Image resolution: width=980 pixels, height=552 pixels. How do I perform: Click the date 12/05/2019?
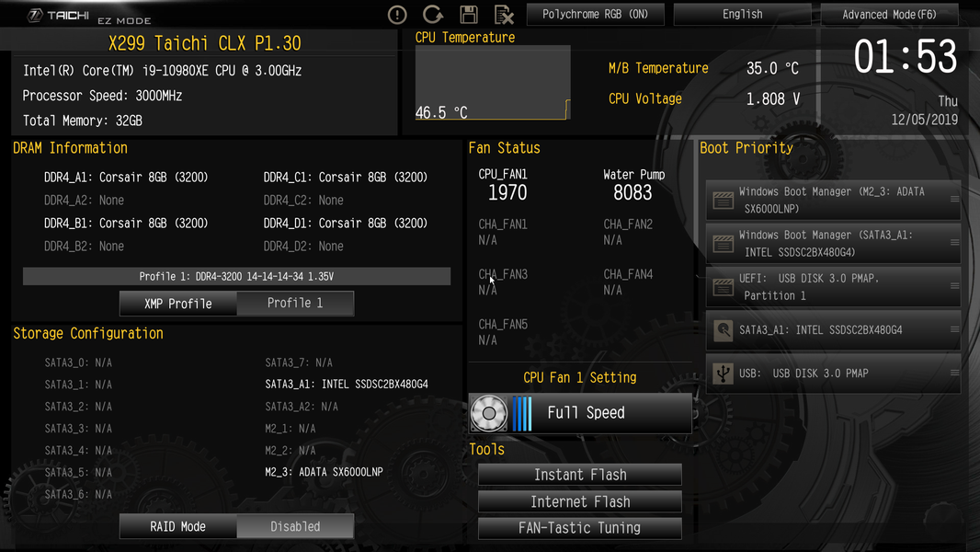(924, 120)
